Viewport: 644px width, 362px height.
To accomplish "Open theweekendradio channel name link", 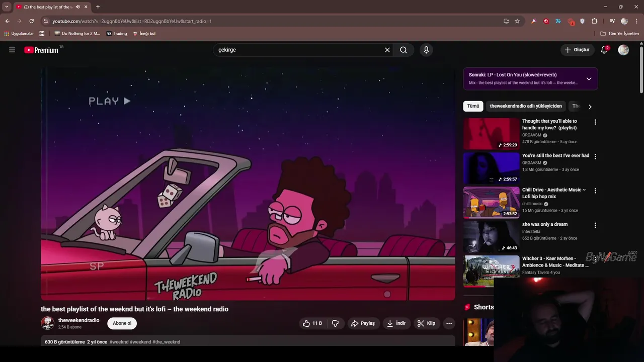I will pos(78,320).
